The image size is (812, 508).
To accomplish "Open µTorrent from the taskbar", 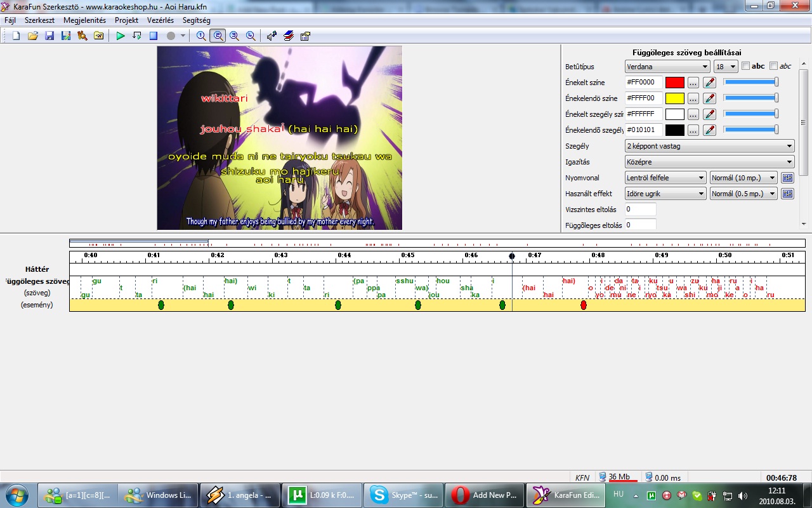I will pos(324,495).
